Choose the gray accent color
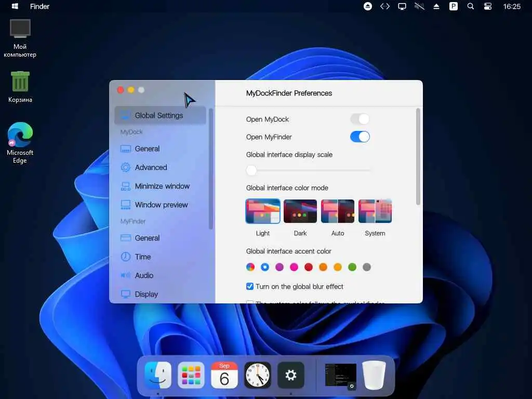532x399 pixels. pos(367,267)
